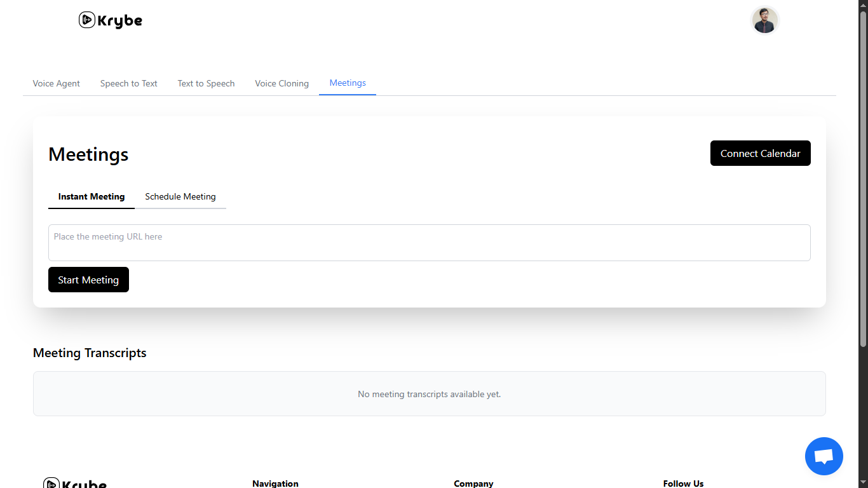Screen dimensions: 868x488
Task: Select the Meetings tab
Action: [348, 83]
